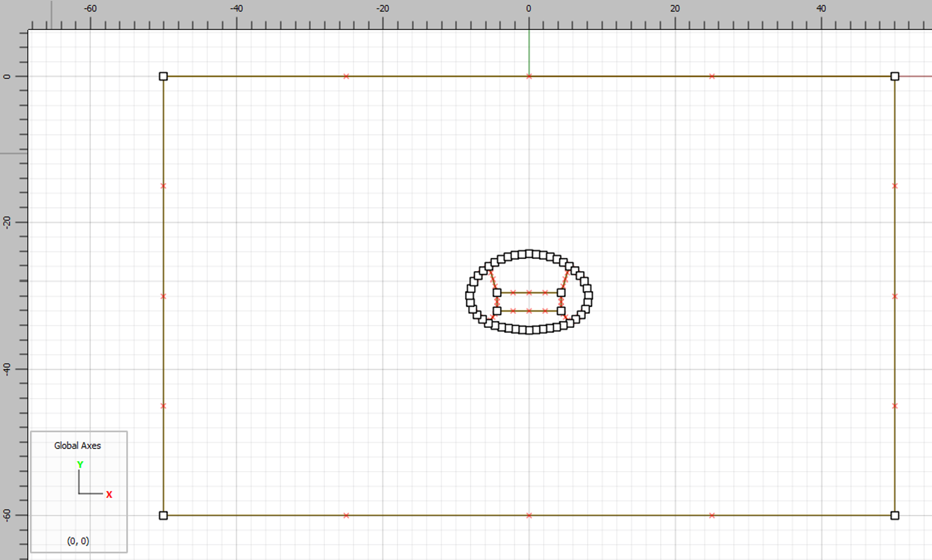
Task: Click the bottommost vertex of the elliptical excavation
Action: [x=529, y=330]
